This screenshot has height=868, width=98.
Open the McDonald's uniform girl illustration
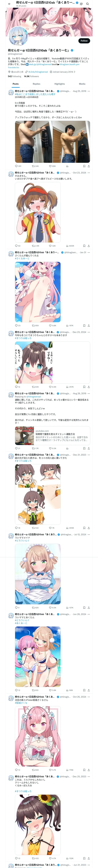pos(38,212)
